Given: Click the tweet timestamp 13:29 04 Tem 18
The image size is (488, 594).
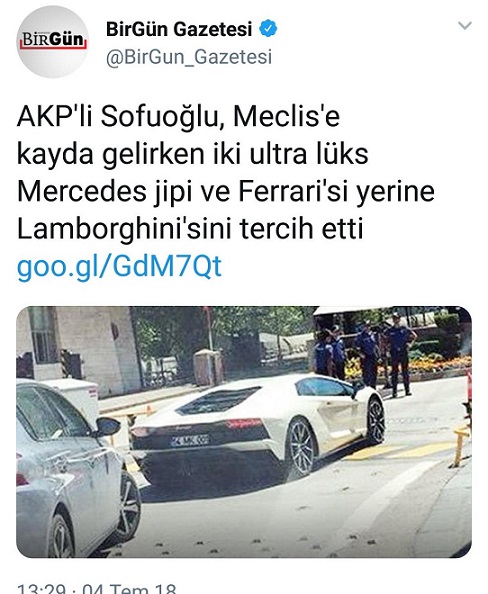Looking at the screenshot, I should [97, 588].
